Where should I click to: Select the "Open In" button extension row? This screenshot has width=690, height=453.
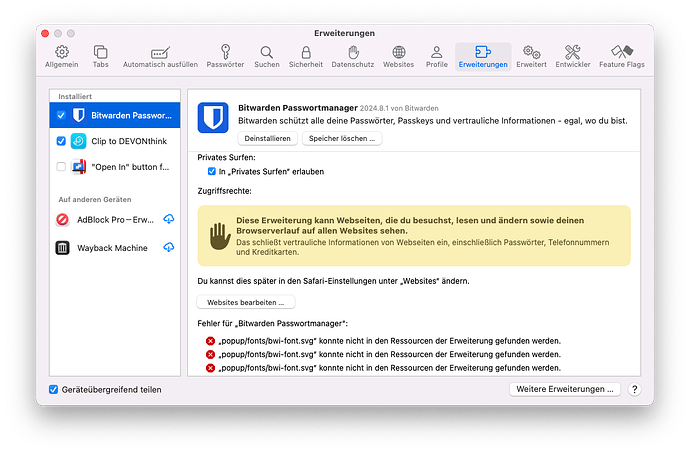tap(115, 167)
